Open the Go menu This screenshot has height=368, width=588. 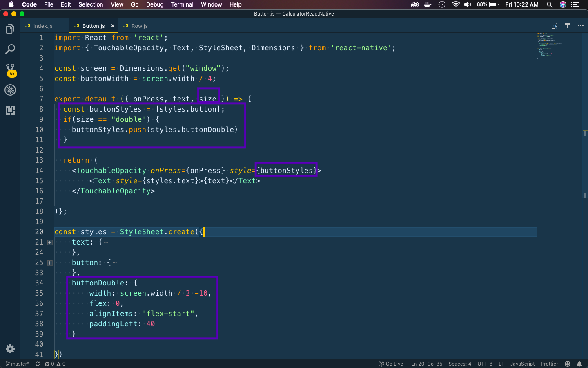pos(135,4)
